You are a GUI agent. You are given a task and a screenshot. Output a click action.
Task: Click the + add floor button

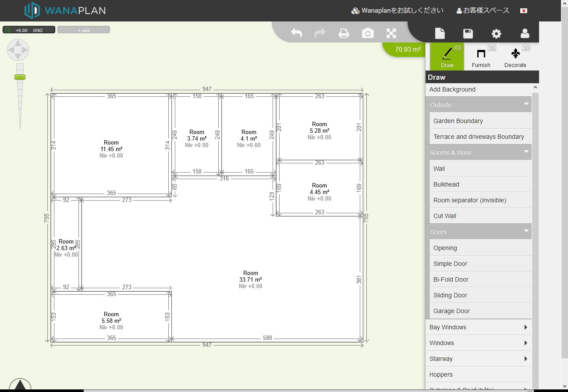point(84,30)
